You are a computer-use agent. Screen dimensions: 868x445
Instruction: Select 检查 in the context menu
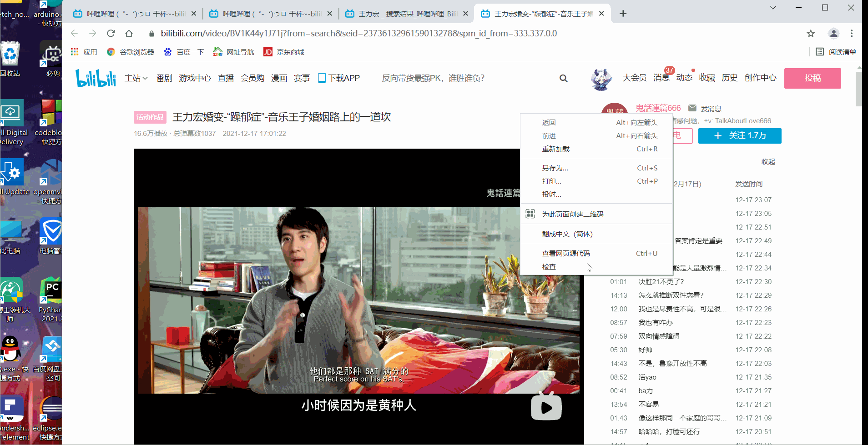pyautogui.click(x=596, y=266)
